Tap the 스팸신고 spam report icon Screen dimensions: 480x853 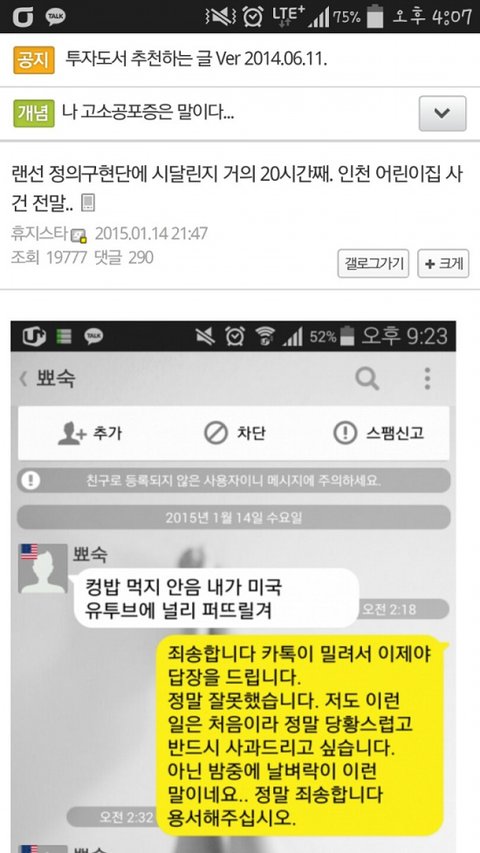pos(345,434)
